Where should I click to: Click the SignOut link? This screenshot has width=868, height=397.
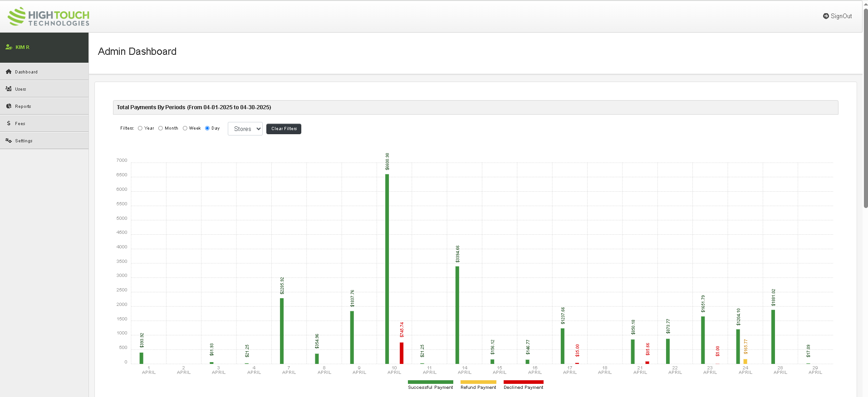point(841,16)
